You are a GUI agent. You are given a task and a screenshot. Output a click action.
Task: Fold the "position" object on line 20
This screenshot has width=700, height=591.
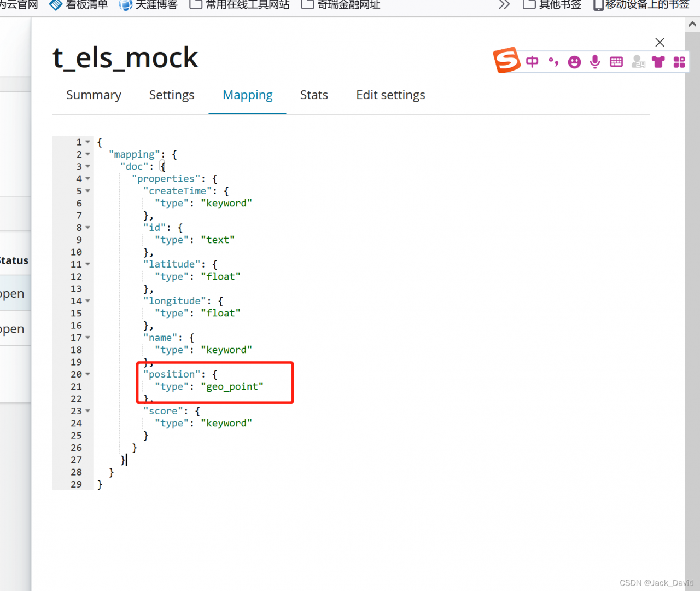point(87,374)
